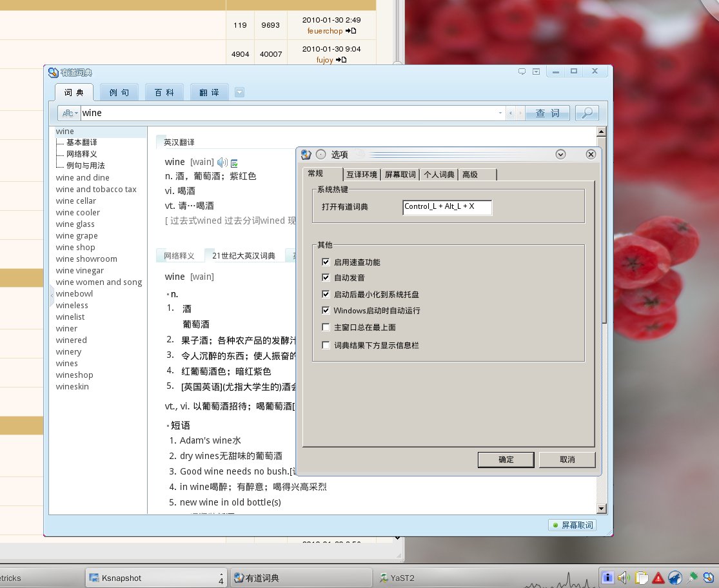Switch to YaST2 in the taskbar
Screen dimensions: 719x588
(x=397, y=578)
